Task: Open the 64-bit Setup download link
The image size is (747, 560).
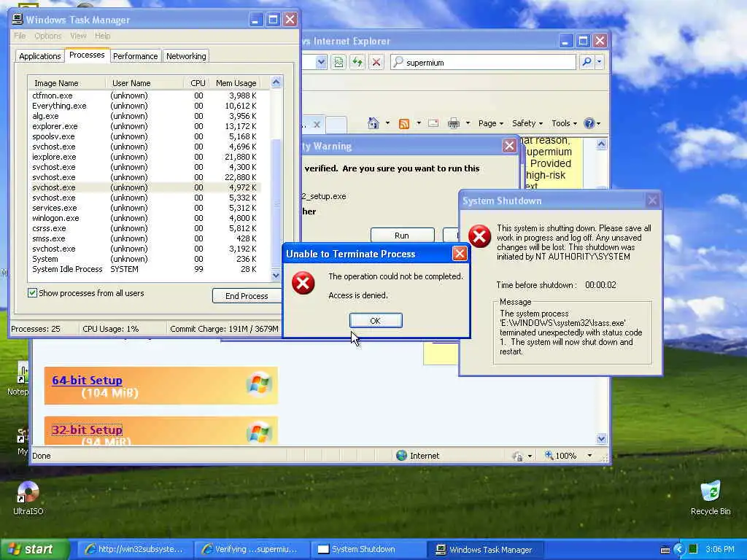Action: pyautogui.click(x=88, y=380)
